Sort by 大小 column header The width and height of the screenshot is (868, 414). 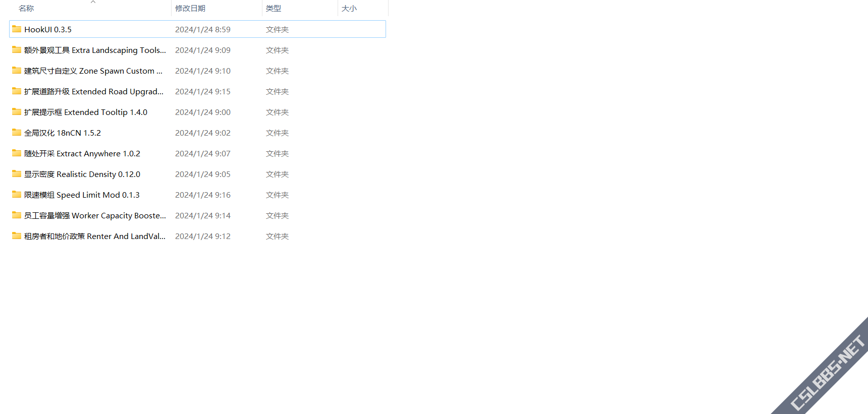[349, 9]
